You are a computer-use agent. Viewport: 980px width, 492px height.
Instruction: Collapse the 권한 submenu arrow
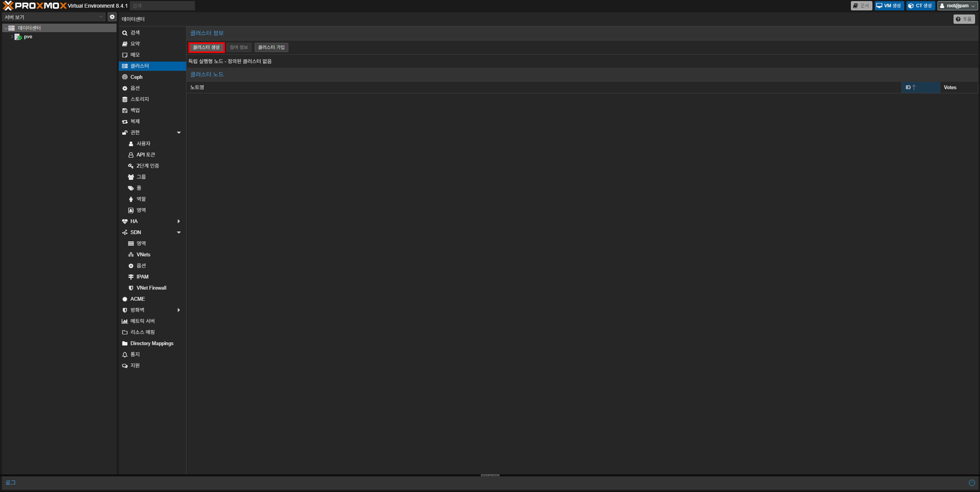tap(178, 133)
